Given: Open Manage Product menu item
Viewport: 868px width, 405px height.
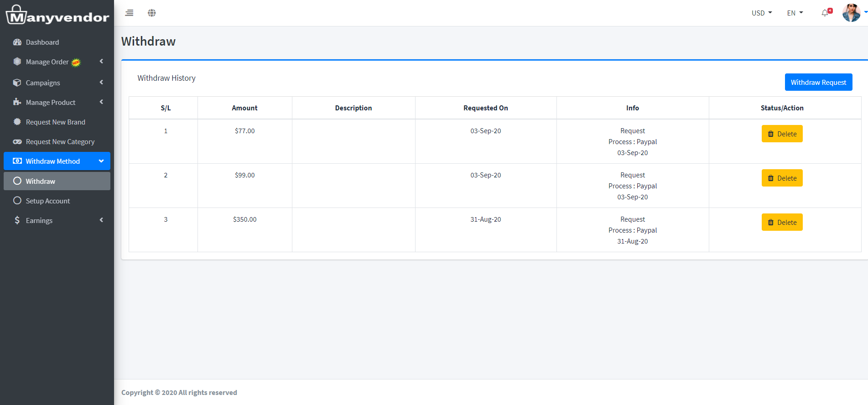Looking at the screenshot, I should click(x=51, y=102).
